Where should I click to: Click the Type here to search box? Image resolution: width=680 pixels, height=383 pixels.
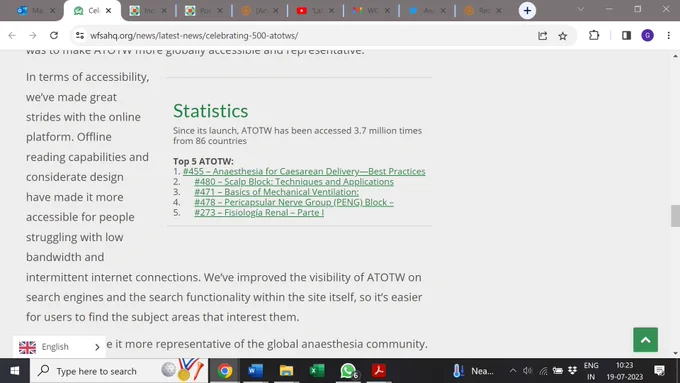coord(119,371)
